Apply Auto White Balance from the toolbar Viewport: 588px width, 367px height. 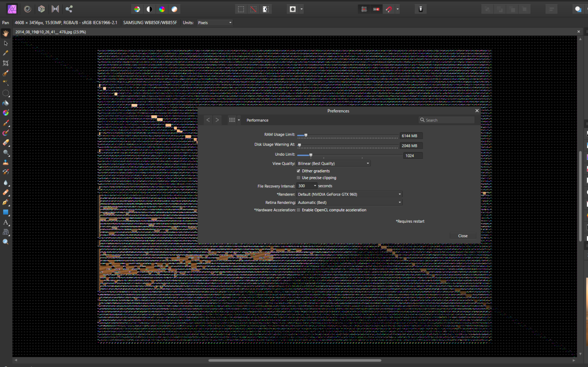click(174, 9)
